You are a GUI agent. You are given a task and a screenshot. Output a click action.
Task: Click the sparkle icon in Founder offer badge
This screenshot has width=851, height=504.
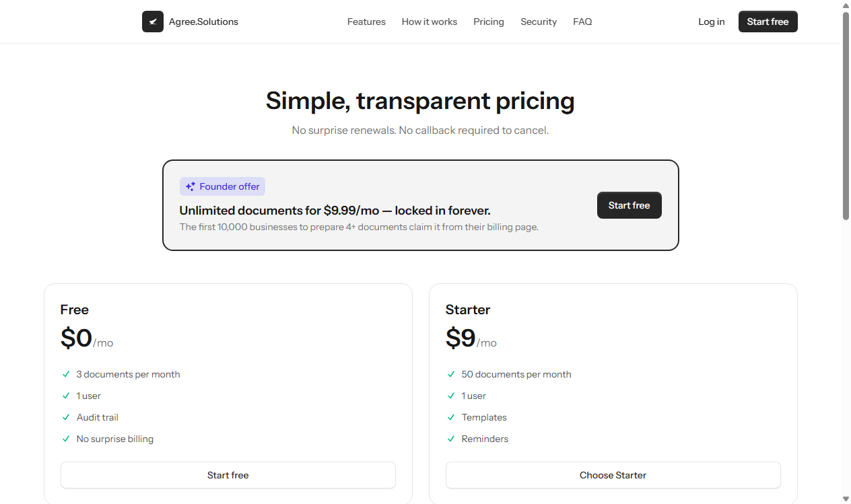coord(191,186)
